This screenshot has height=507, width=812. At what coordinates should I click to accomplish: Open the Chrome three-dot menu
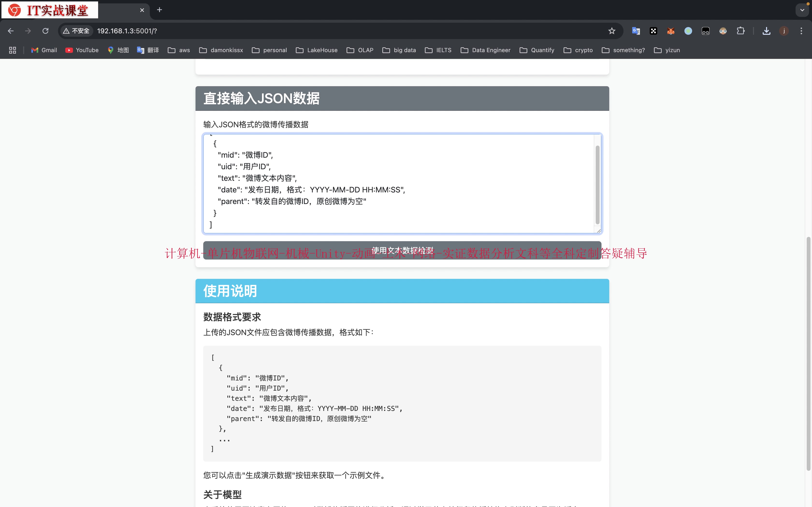pyautogui.click(x=801, y=31)
